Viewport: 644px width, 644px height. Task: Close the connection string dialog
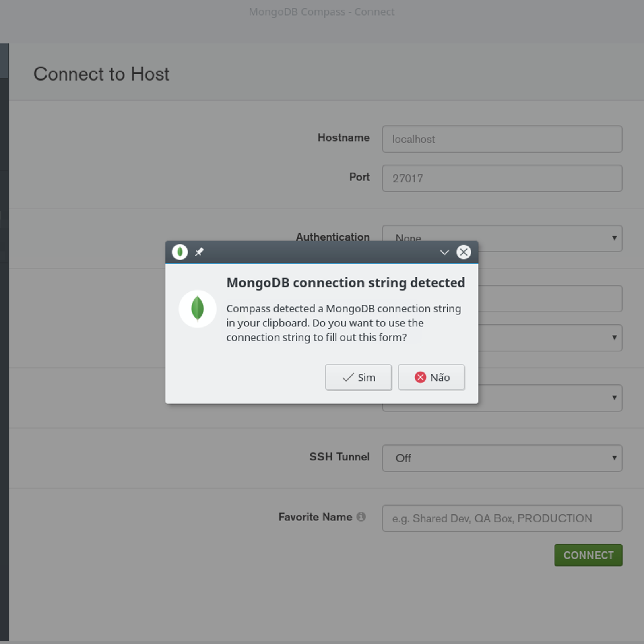[464, 252]
